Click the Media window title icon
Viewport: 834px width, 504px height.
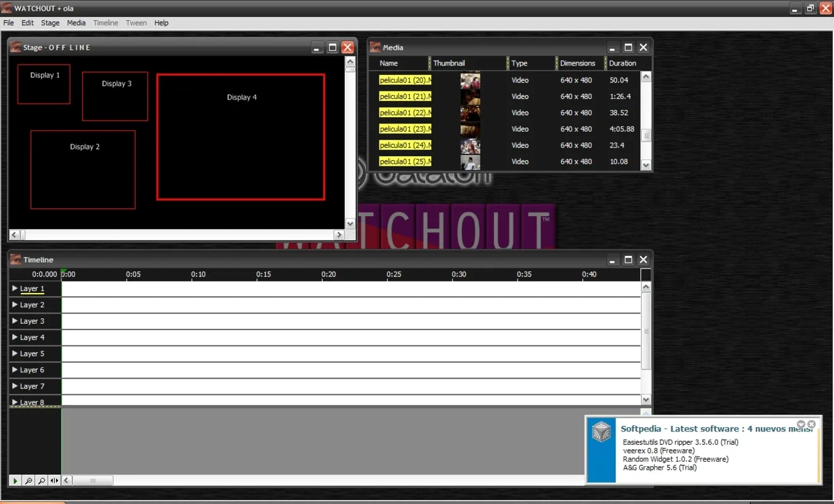376,47
